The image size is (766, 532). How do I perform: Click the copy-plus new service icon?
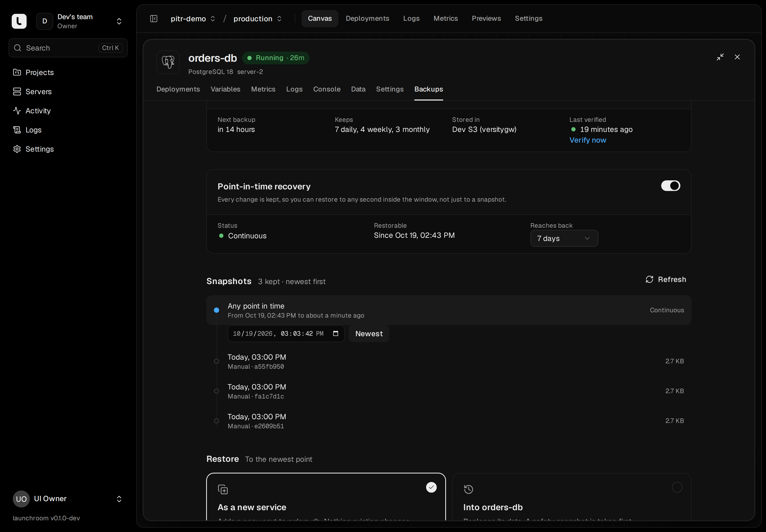pyautogui.click(x=223, y=490)
